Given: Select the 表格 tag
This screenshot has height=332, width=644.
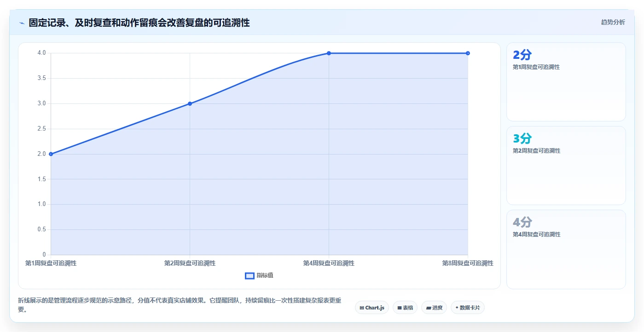Looking at the screenshot, I should 405,308.
